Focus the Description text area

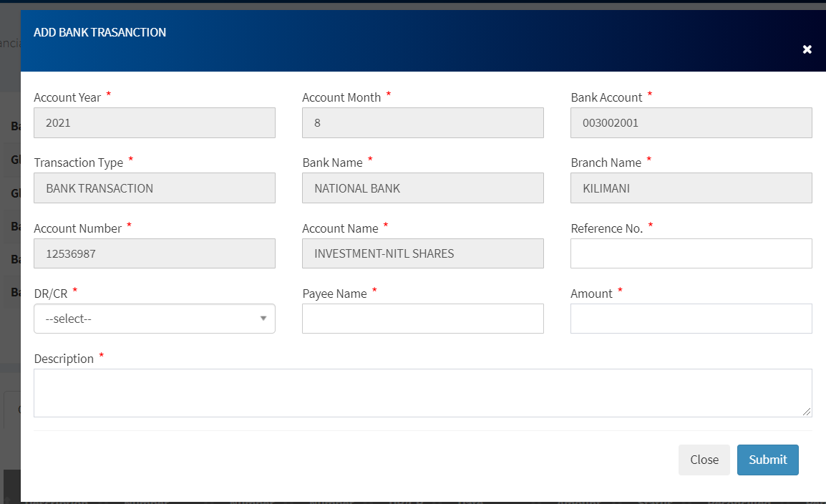pos(422,392)
